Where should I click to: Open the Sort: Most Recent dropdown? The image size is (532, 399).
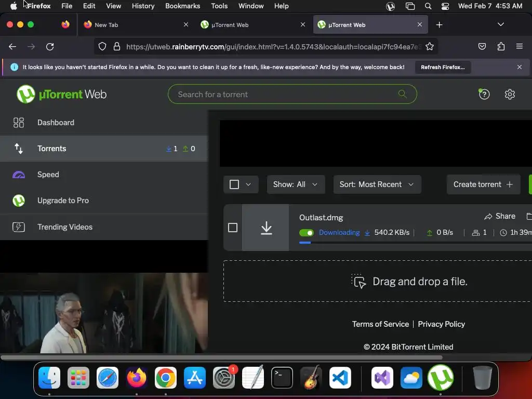(377, 184)
